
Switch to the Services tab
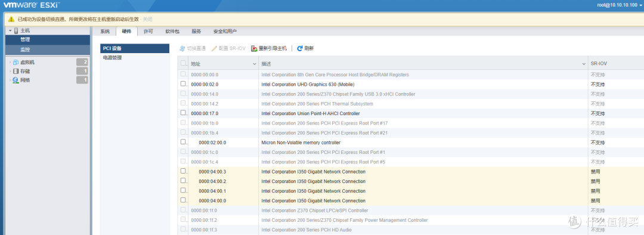(196, 31)
